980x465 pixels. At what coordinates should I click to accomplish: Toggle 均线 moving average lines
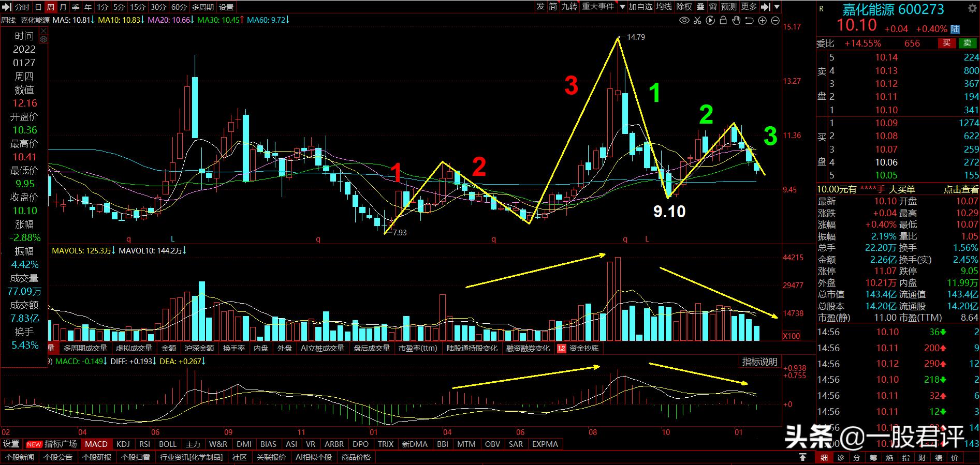pos(664,7)
